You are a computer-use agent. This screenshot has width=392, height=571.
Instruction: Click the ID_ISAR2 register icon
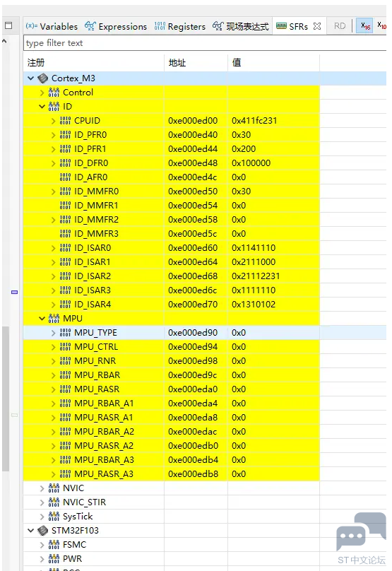click(65, 276)
